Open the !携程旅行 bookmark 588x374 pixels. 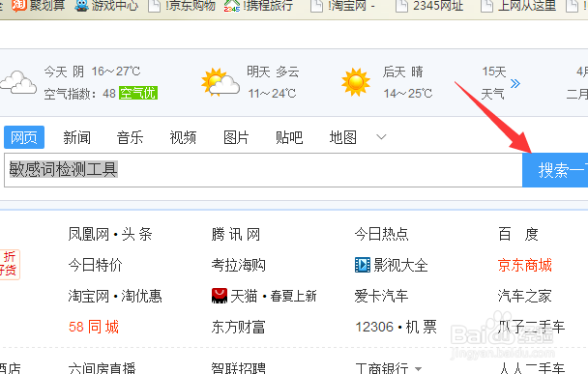tap(259, 6)
